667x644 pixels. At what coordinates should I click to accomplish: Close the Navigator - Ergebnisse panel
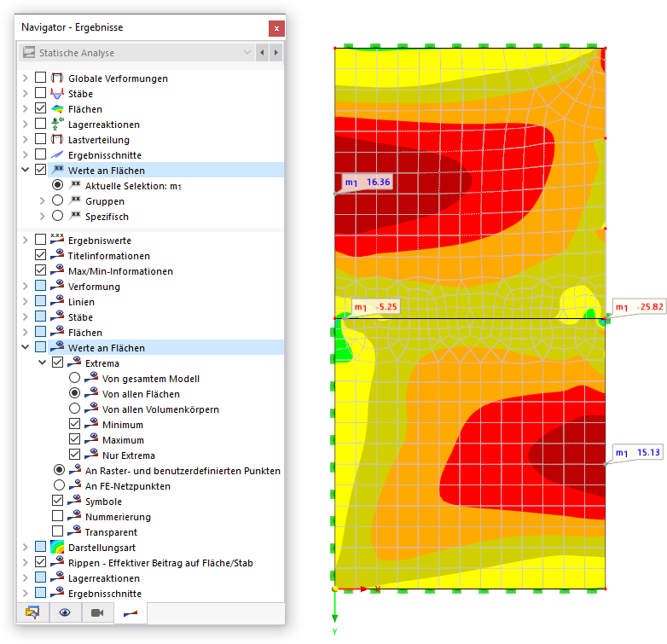(276, 28)
